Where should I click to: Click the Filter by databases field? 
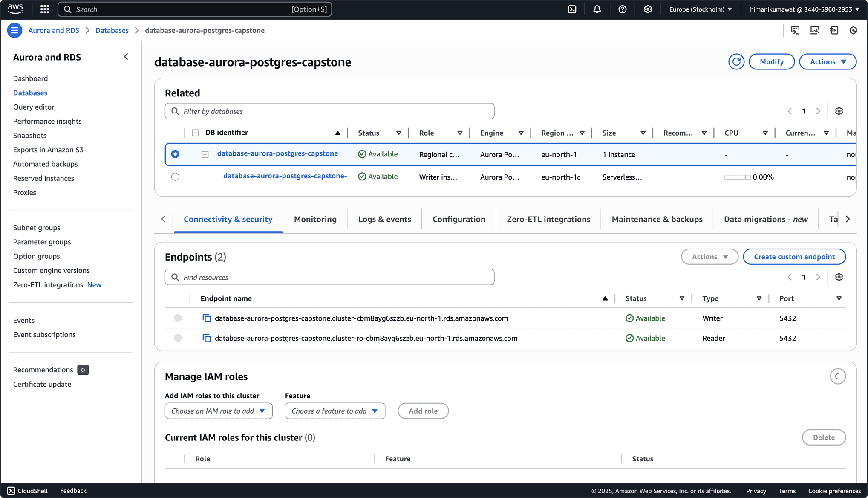pos(329,111)
